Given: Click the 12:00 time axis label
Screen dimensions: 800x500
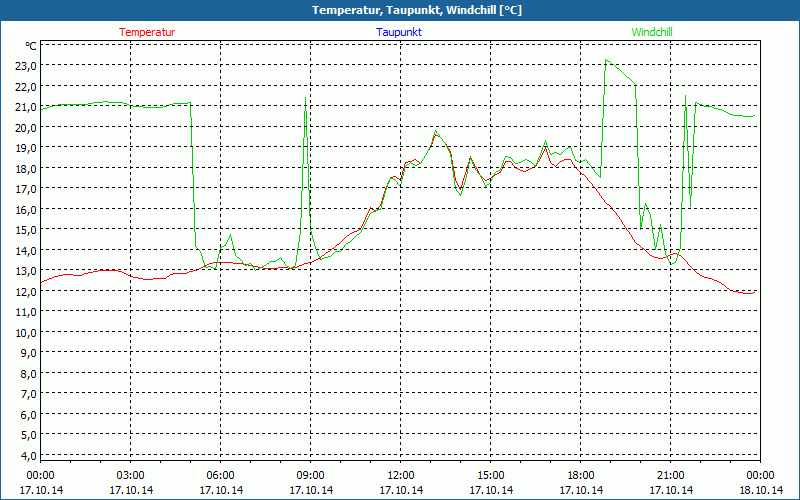Looking at the screenshot, I should pyautogui.click(x=401, y=476).
